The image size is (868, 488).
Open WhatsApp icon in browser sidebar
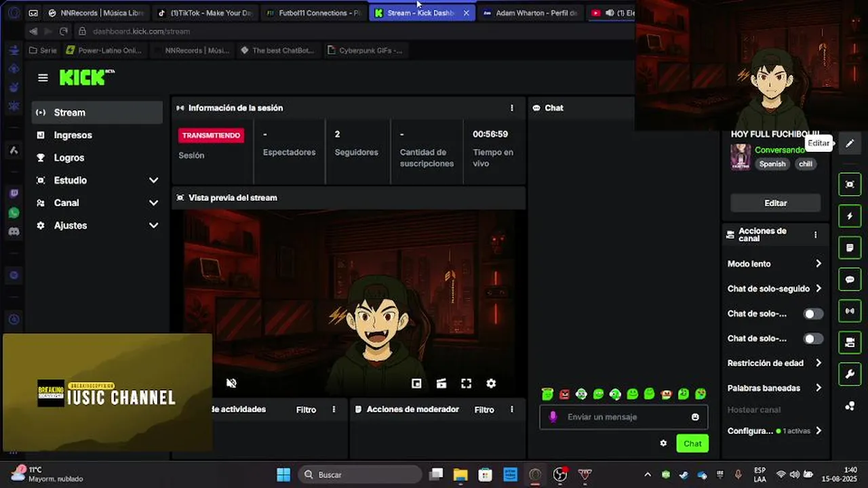pyautogui.click(x=14, y=212)
